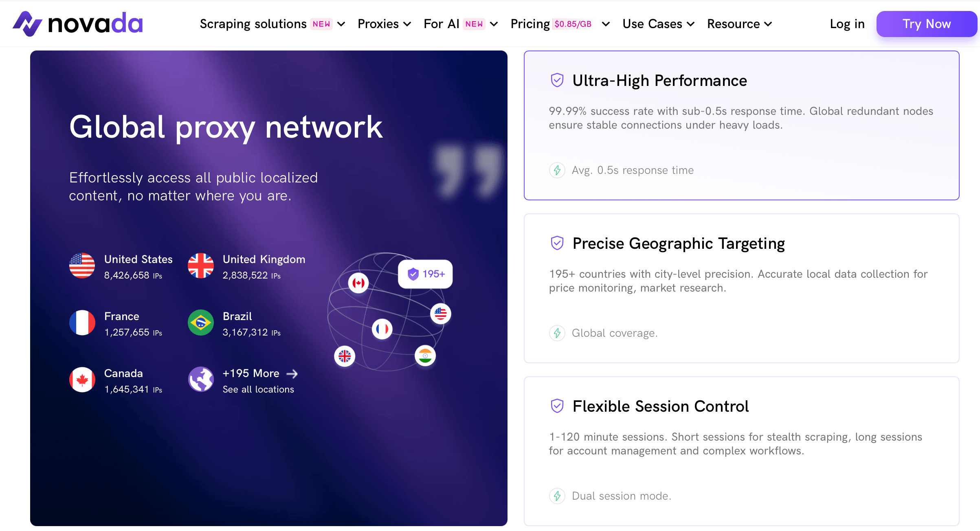Click the 195+ shield badge on the globe
Image resolution: width=980 pixels, height=531 pixels.
coord(425,274)
